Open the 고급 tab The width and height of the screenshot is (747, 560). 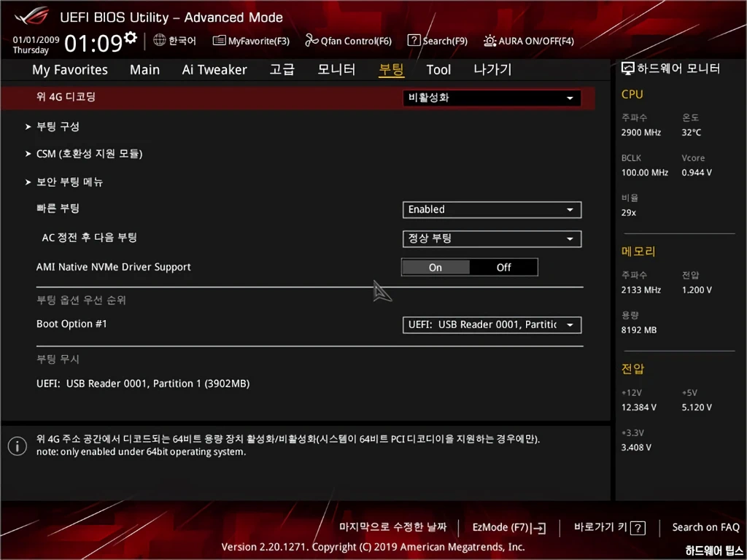[x=282, y=69]
